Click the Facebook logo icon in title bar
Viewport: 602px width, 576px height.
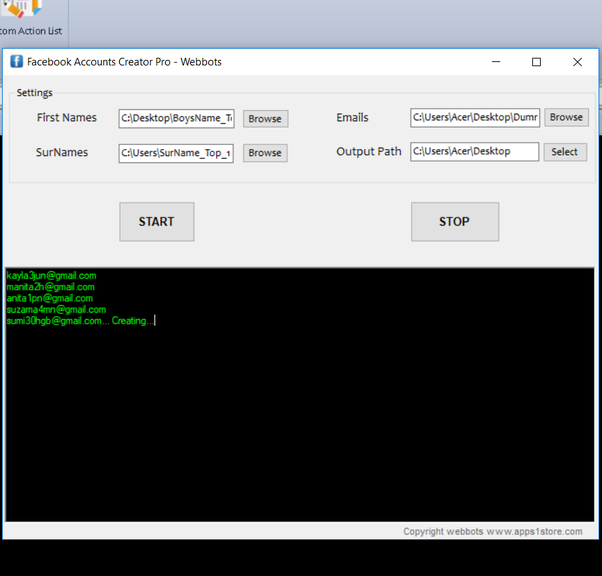[16, 62]
